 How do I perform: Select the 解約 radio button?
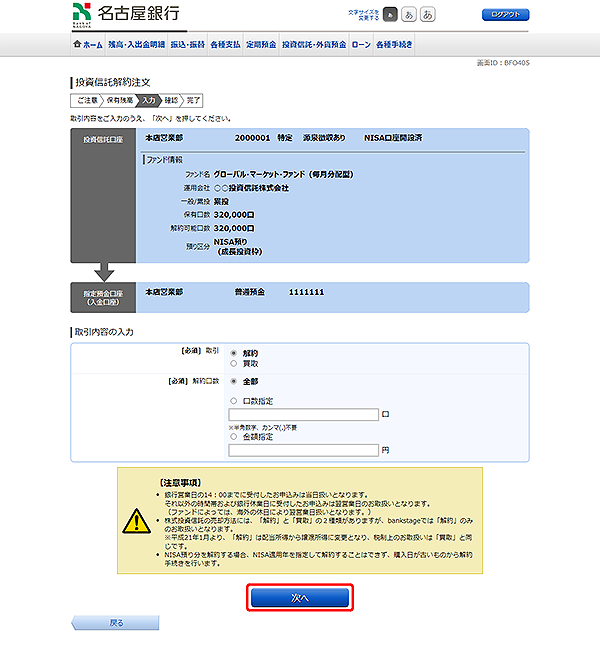click(234, 353)
